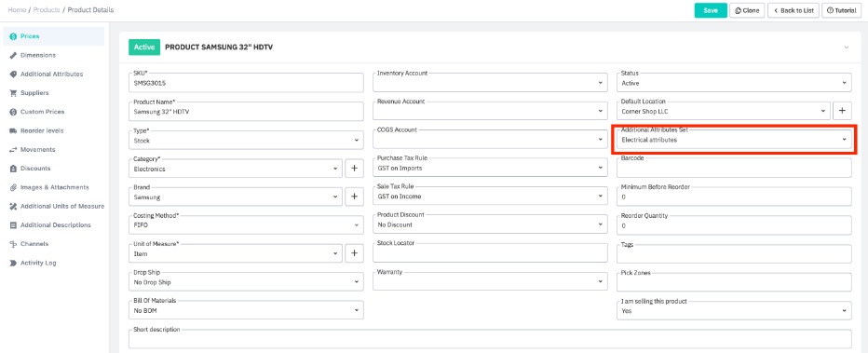Add new brand with plus button

point(354,197)
